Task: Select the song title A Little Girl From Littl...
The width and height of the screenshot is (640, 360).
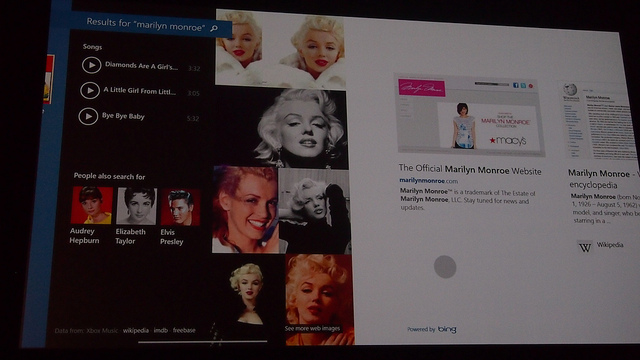Action: pyautogui.click(x=140, y=91)
